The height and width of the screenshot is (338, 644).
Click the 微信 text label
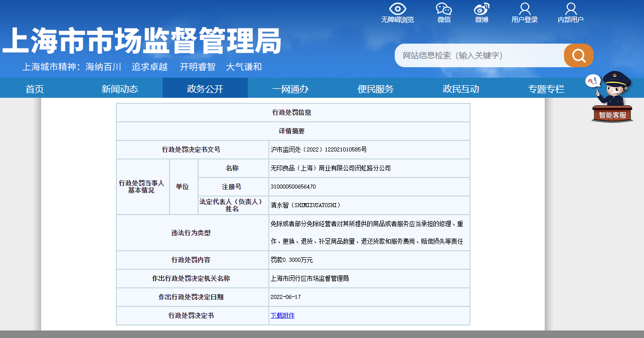coord(444,20)
